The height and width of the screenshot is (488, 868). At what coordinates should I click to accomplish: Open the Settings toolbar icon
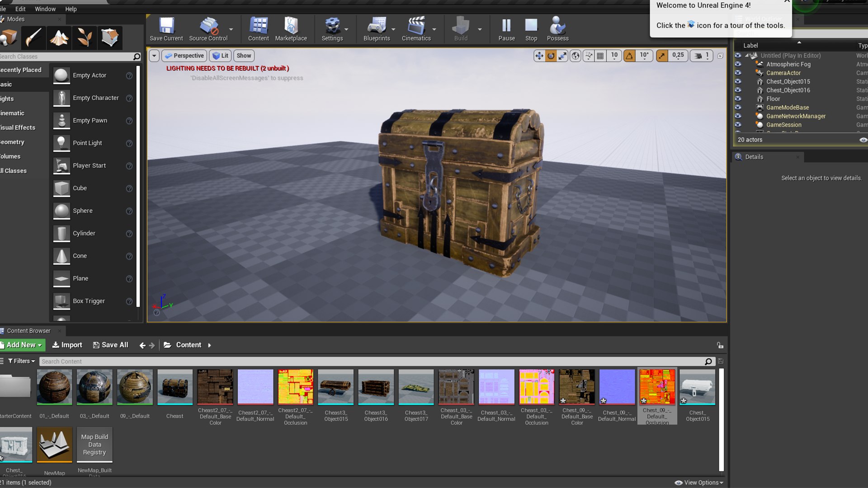click(x=332, y=29)
